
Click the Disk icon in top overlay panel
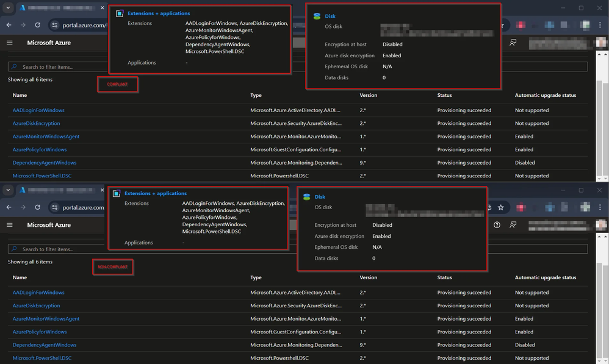point(317,16)
